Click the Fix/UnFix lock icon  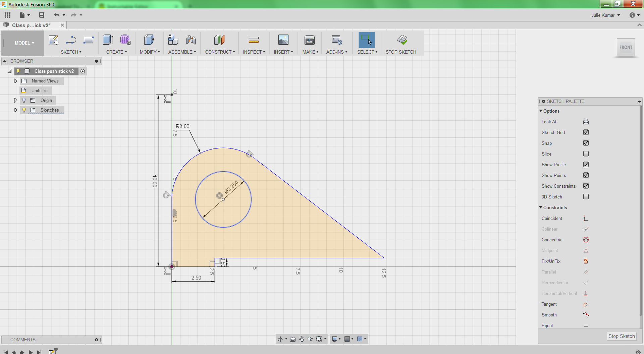(x=586, y=261)
